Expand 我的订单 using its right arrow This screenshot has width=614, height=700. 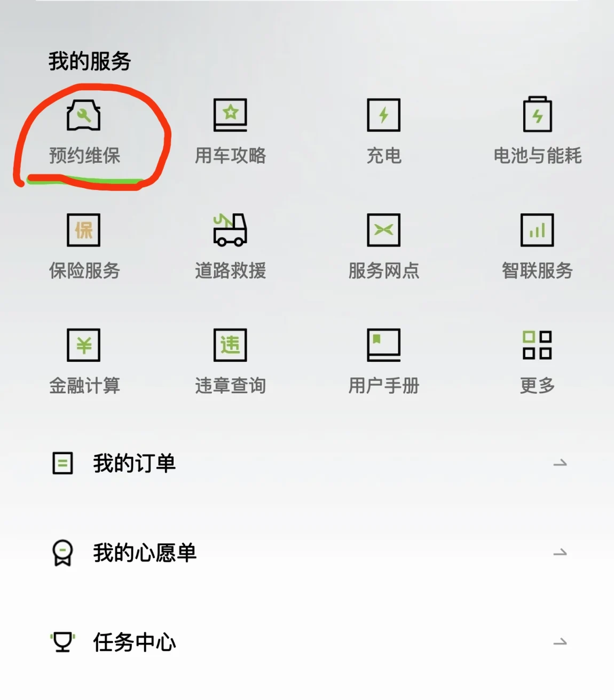[560, 463]
